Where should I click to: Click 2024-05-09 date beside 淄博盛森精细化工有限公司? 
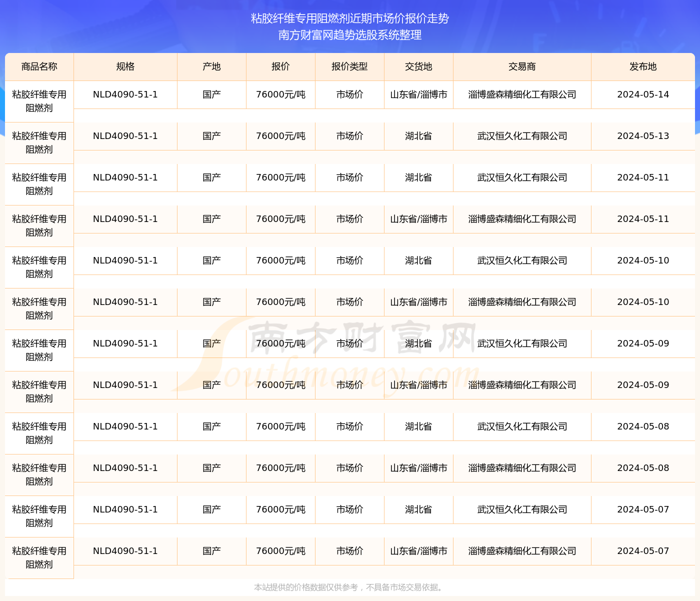[x=643, y=385]
